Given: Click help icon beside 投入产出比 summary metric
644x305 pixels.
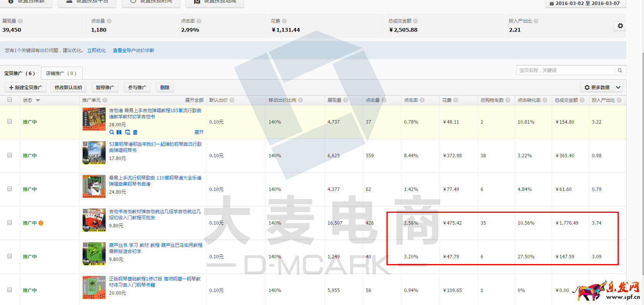Looking at the screenshot, I should click(536, 21).
